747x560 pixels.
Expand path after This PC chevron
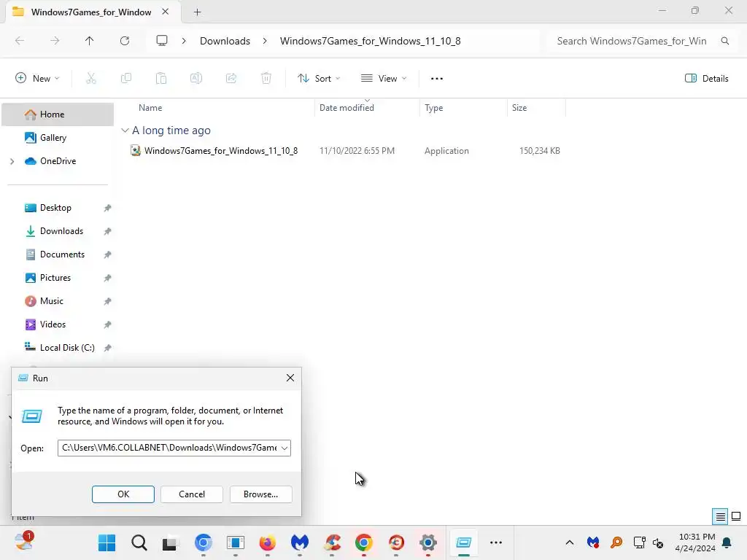point(184,41)
